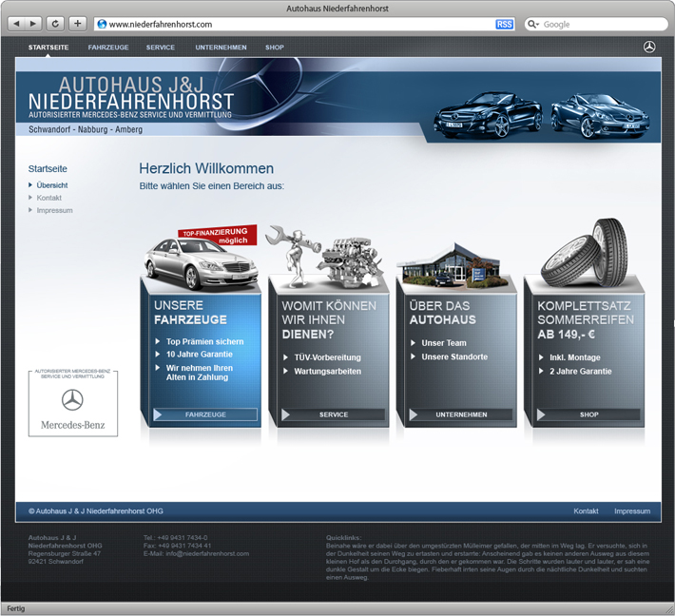The width and height of the screenshot is (675, 616).
Task: Click Kontakt in the blue footer bar
Action: tap(586, 511)
